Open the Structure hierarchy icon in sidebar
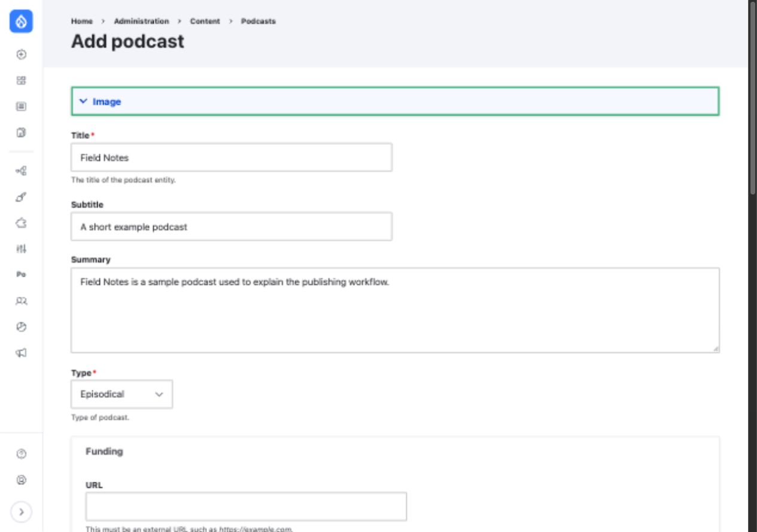 tap(21, 171)
